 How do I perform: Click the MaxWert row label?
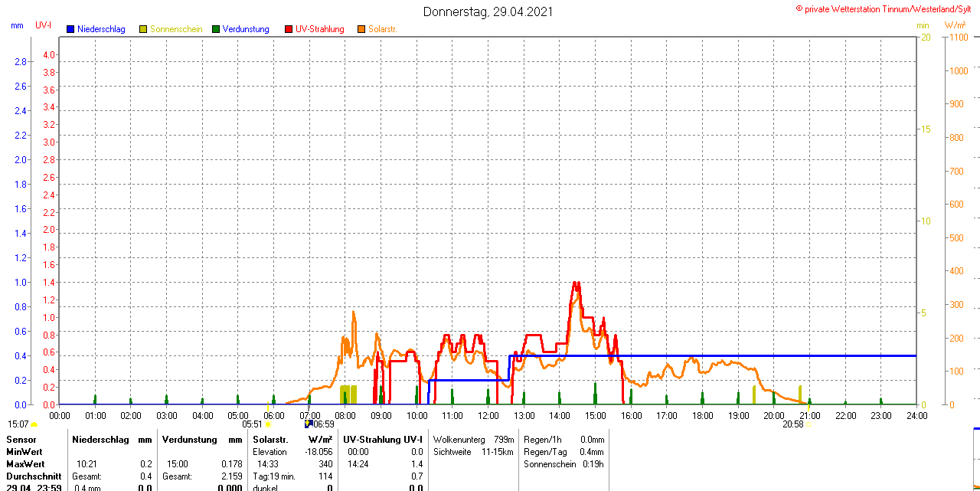(x=25, y=464)
